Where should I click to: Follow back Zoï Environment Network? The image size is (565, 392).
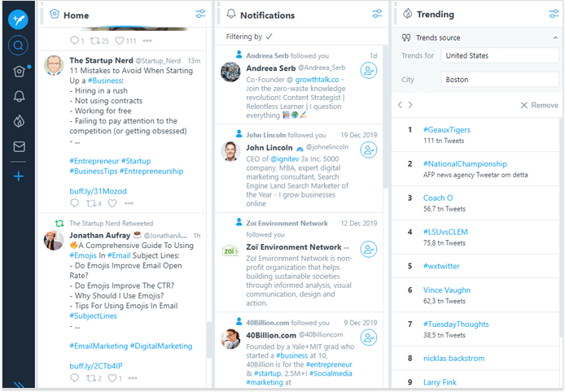point(369,249)
